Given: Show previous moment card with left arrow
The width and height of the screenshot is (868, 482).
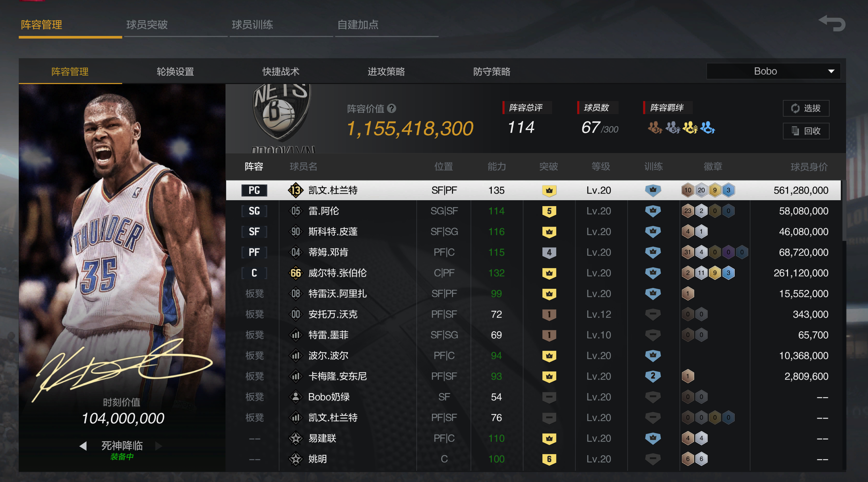Looking at the screenshot, I should pos(83,446).
